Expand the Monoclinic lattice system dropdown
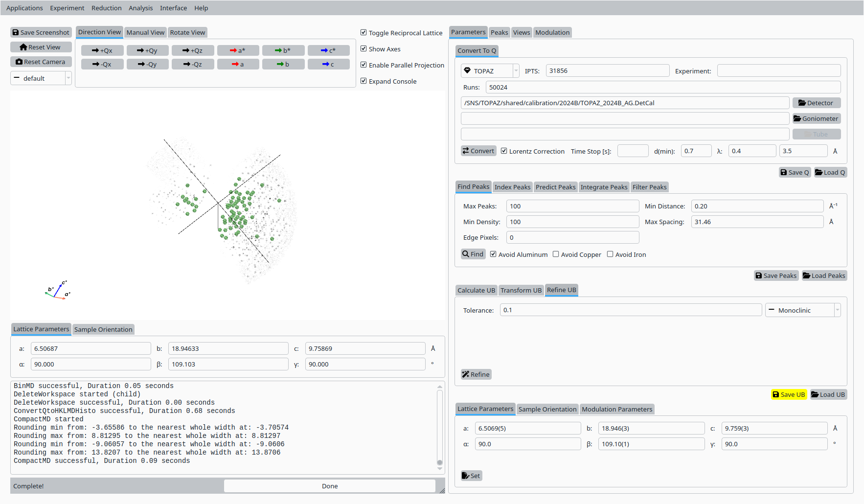 802,310
